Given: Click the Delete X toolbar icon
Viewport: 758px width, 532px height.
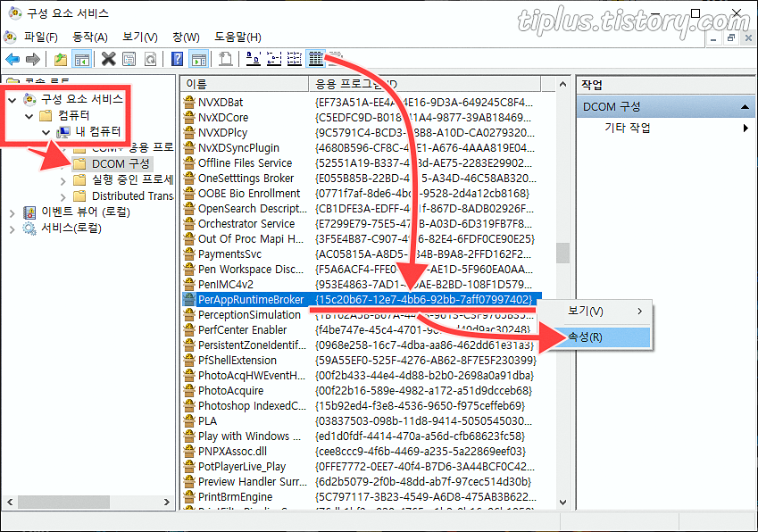Looking at the screenshot, I should click(x=109, y=59).
